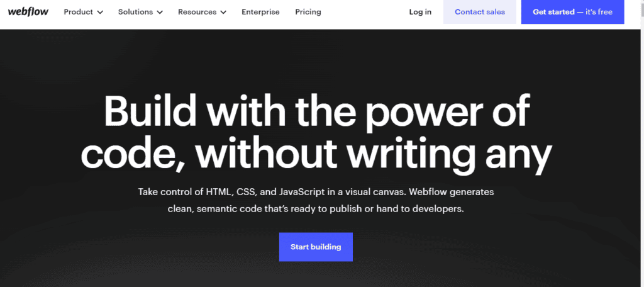Go to the Enterprise page
644x287 pixels.
[260, 12]
